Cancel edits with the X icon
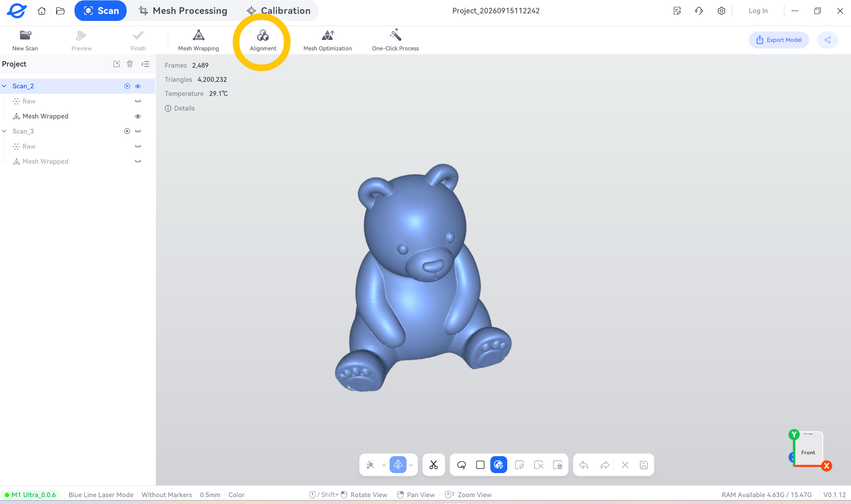This screenshot has width=851, height=504. pyautogui.click(x=625, y=464)
